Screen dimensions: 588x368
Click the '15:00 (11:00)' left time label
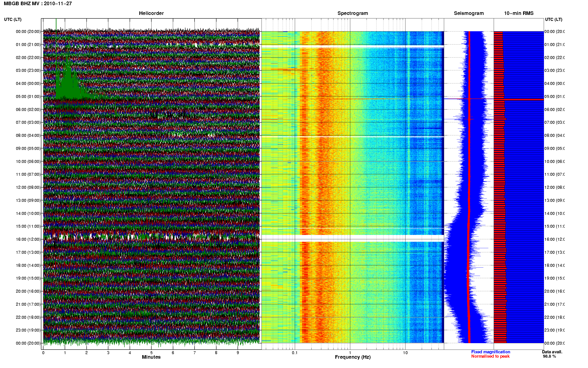(x=28, y=226)
